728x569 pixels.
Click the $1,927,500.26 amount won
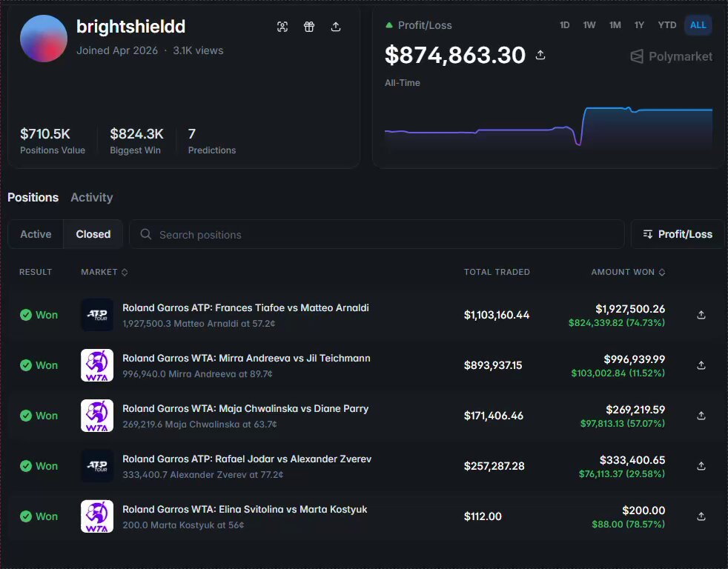click(630, 309)
